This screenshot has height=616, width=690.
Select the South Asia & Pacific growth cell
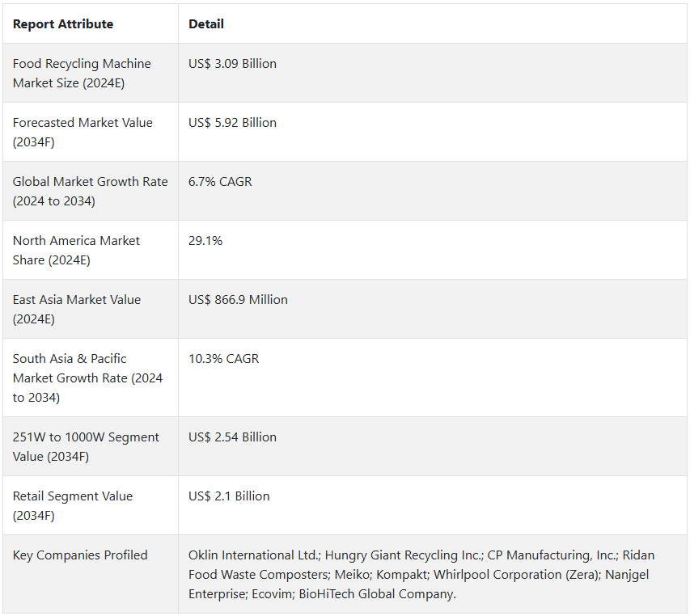87,378
